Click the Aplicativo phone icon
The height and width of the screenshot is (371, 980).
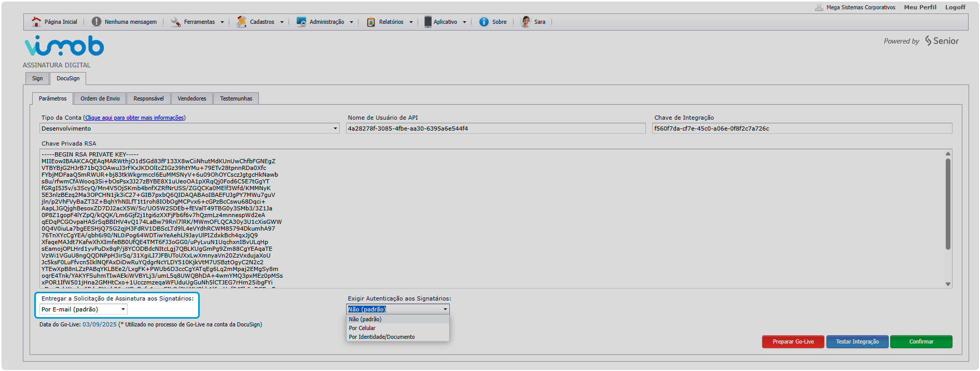point(427,22)
